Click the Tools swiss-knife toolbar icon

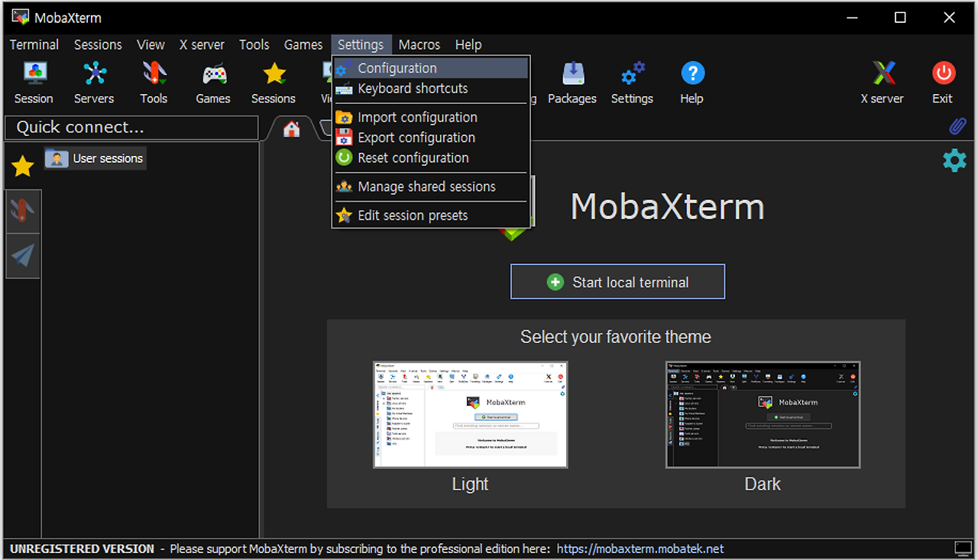coord(154,83)
